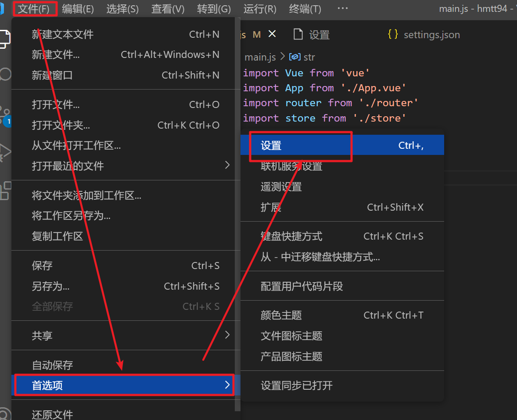Open the Explorer view in the activity bar
The image size is (517, 420).
tap(4, 39)
